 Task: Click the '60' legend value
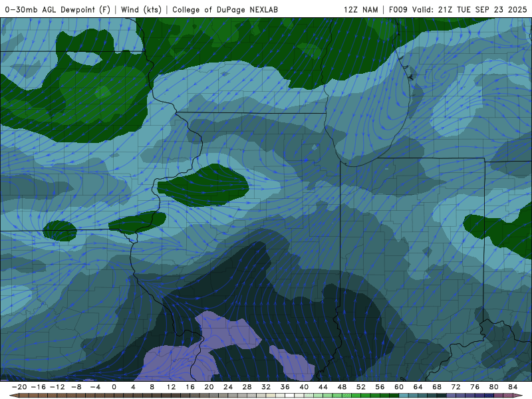click(x=399, y=387)
